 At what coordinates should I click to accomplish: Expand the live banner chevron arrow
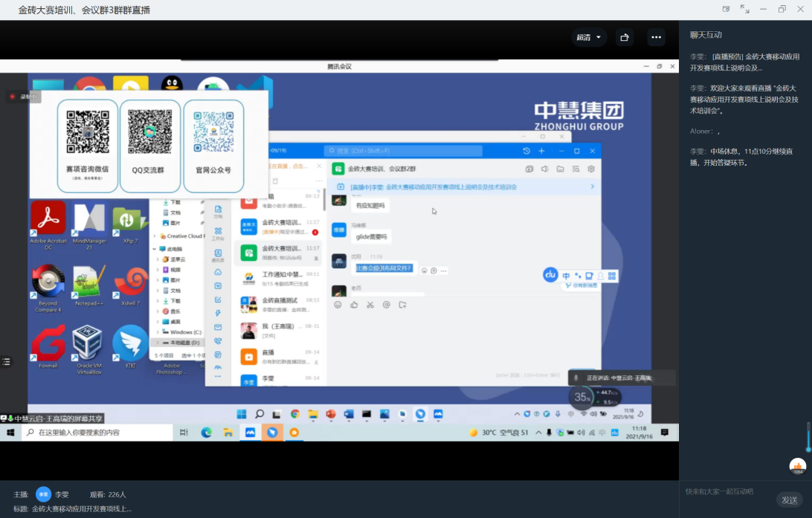pyautogui.click(x=593, y=187)
